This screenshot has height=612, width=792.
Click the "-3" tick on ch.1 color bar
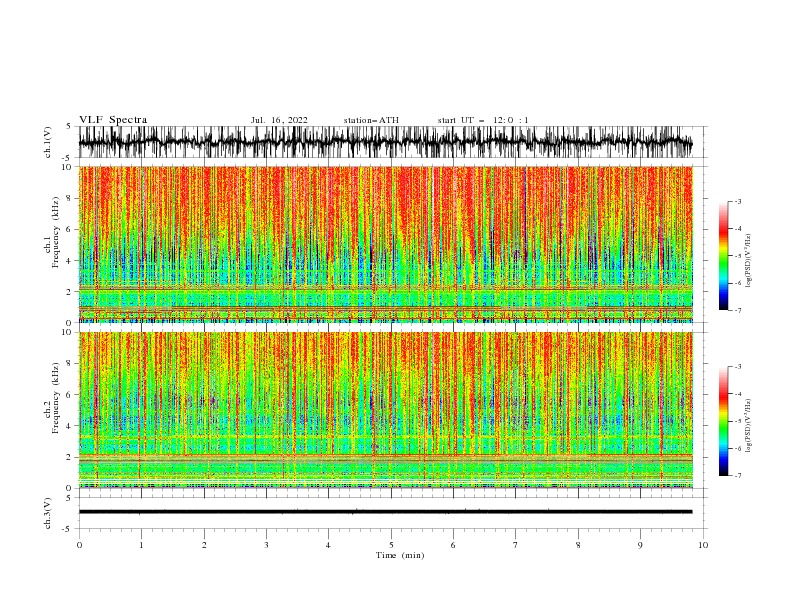click(738, 201)
